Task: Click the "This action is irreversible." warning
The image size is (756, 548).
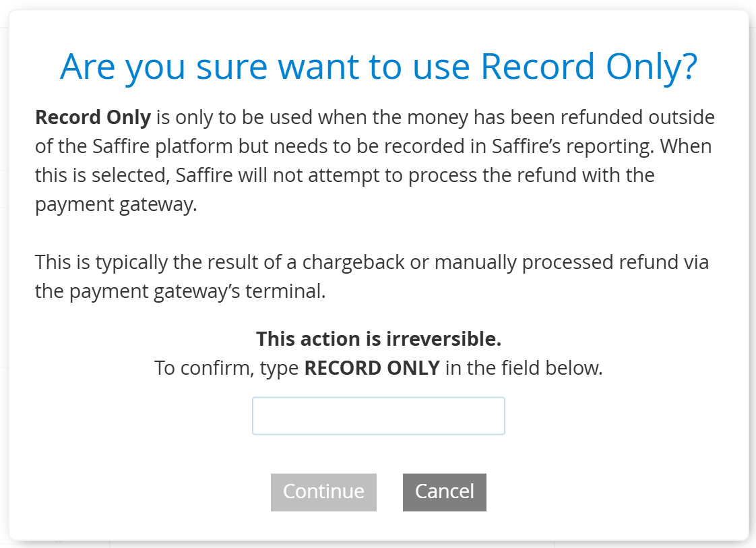Action: [378, 338]
